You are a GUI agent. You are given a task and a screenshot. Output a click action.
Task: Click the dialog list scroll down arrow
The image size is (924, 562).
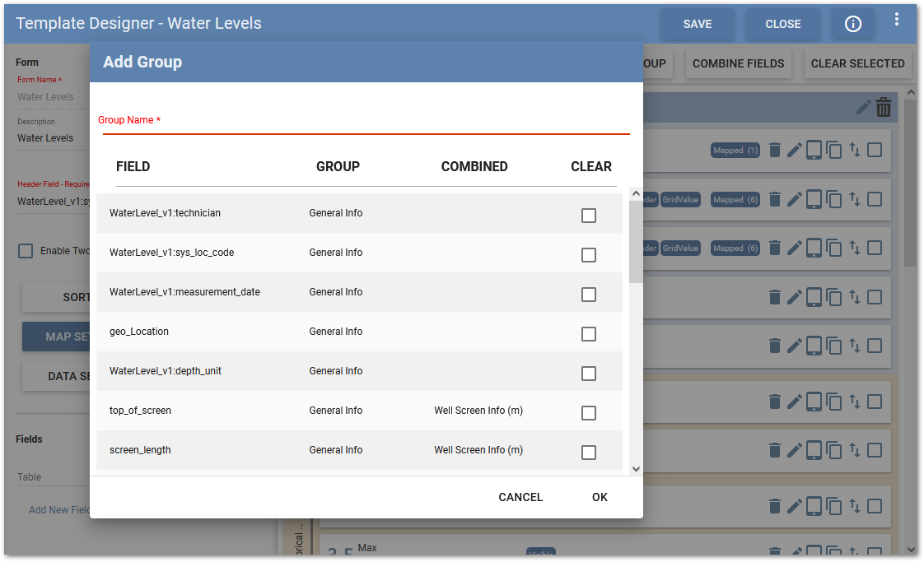(x=636, y=469)
